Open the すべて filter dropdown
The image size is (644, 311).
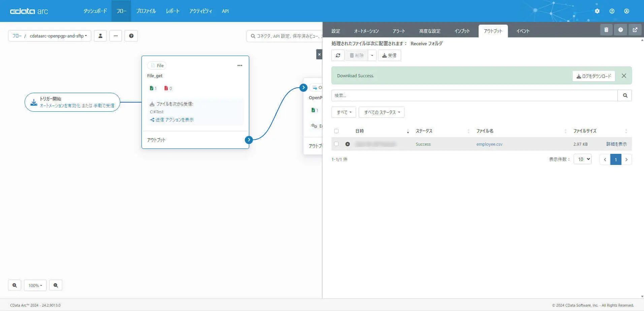344,112
